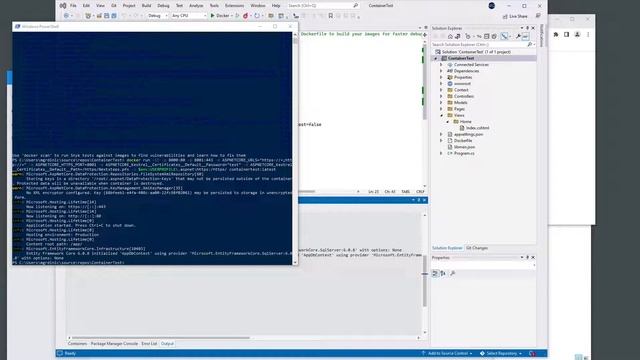Click the Properties wrench icon in Solution Explorer

[x=518, y=36]
